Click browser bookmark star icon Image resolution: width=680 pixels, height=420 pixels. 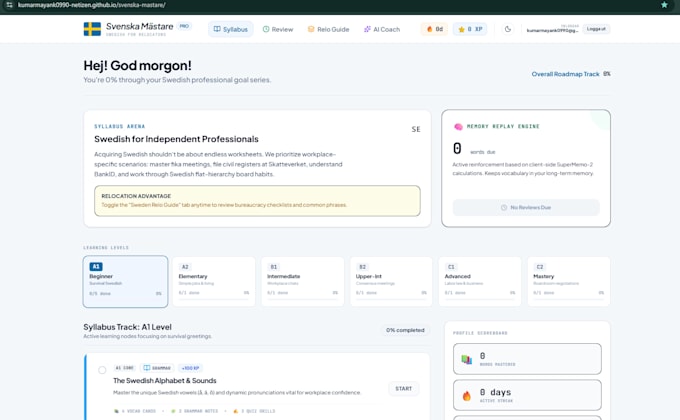664,5
